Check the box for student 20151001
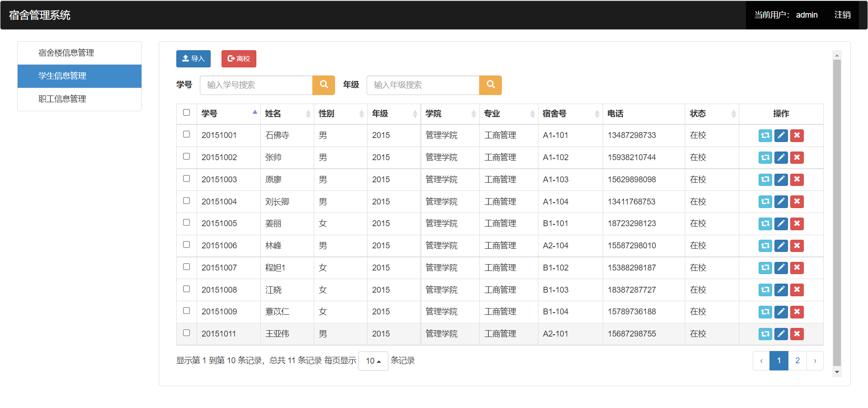Viewport: 868px width, 408px height. (186, 134)
